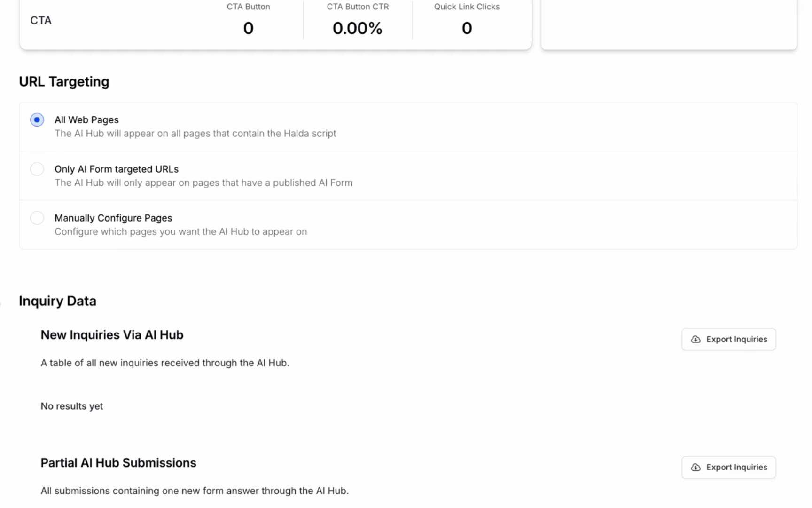Image resolution: width=812 pixels, height=508 pixels.
Task: Select the All Web Pages radio button
Action: click(x=37, y=120)
